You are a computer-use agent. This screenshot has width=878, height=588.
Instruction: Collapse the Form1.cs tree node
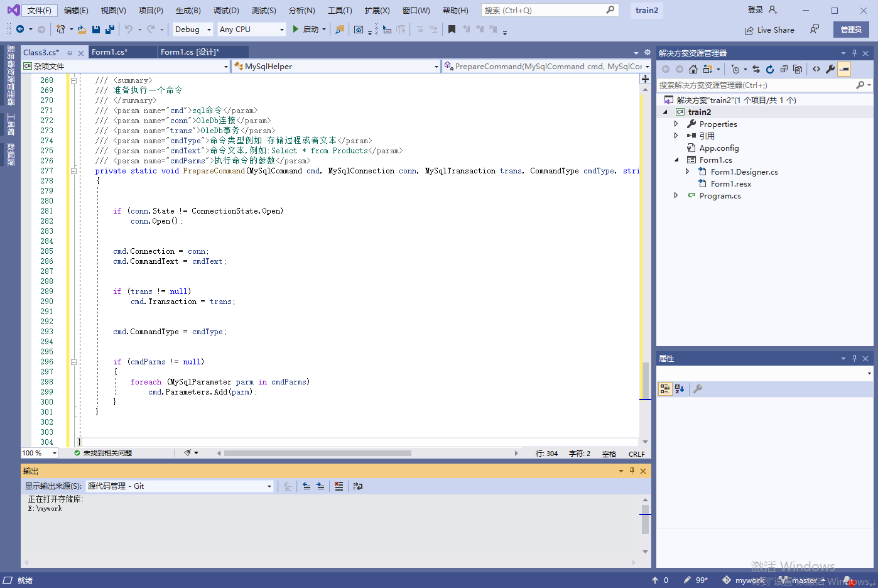[676, 160]
